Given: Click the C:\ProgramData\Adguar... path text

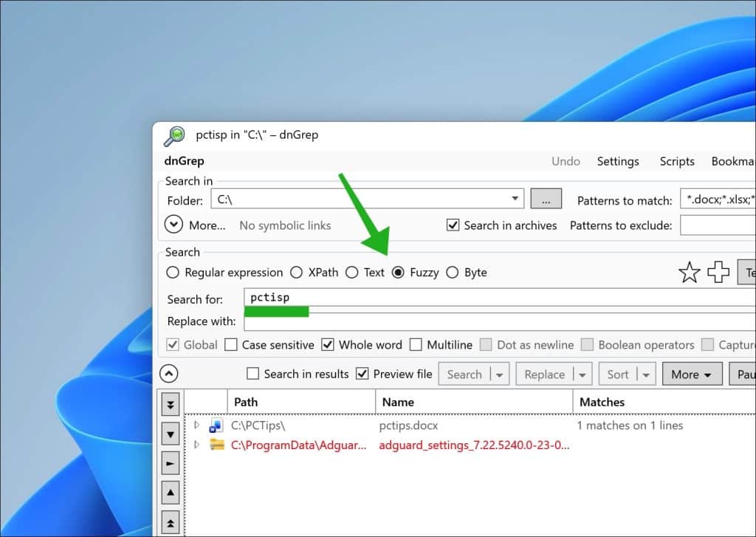Looking at the screenshot, I should (298, 445).
